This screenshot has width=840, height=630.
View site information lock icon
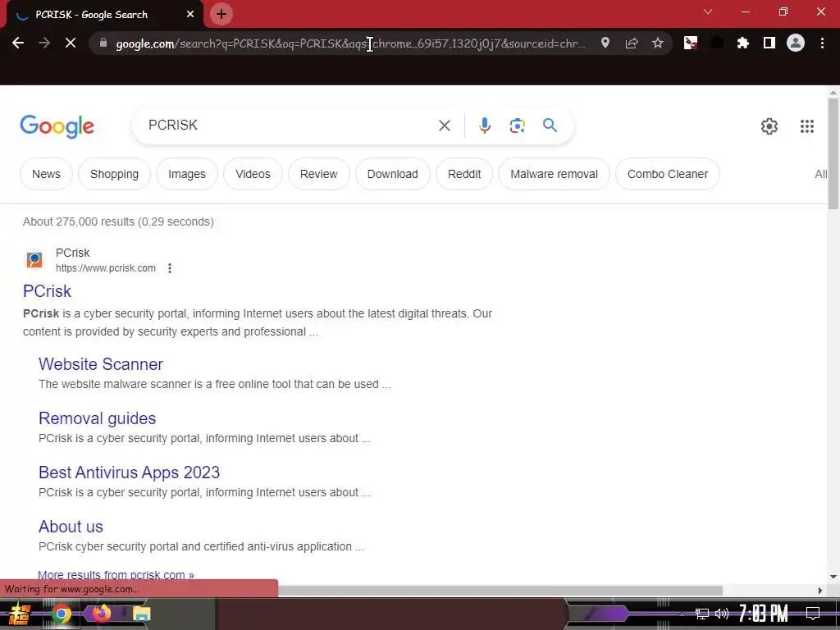click(103, 43)
